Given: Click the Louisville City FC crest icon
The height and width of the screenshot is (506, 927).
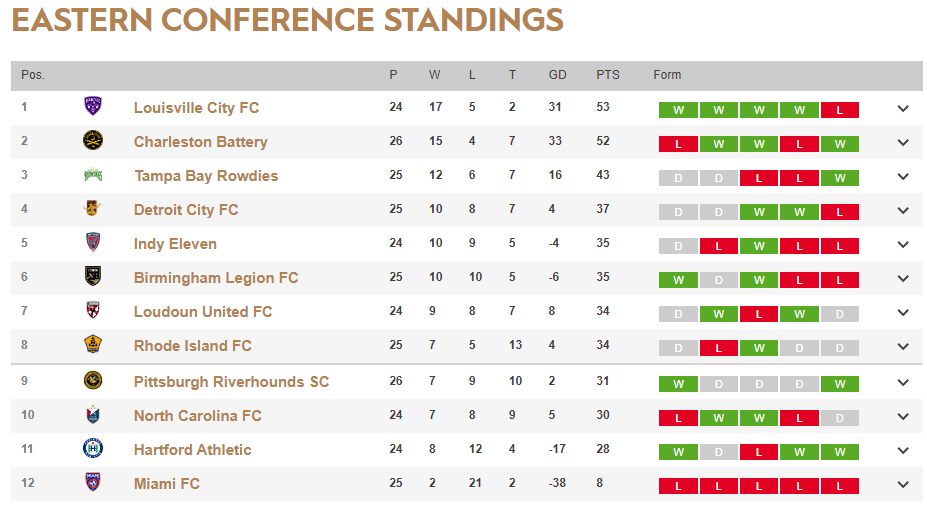Looking at the screenshot, I should (93, 107).
